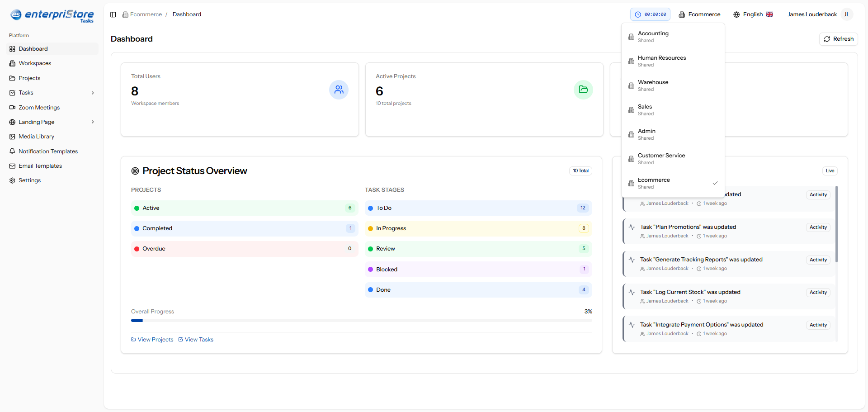Click the Active Projects folder icon
Viewport: 868px width, 412px height.
[583, 90]
